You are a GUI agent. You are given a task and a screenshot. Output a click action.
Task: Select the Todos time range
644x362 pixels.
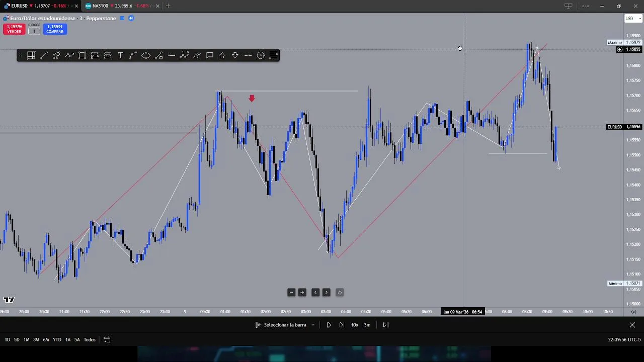tap(90, 340)
